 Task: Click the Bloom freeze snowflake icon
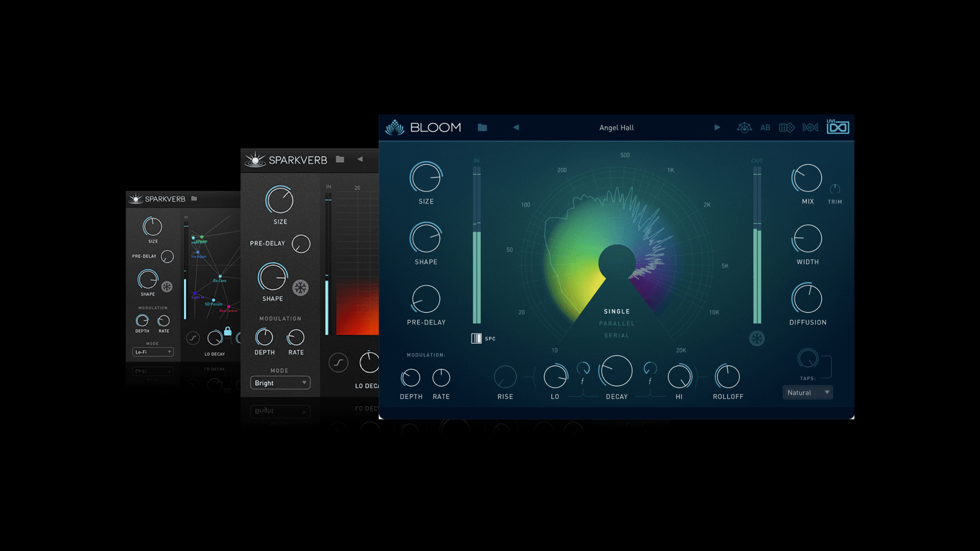[x=756, y=338]
